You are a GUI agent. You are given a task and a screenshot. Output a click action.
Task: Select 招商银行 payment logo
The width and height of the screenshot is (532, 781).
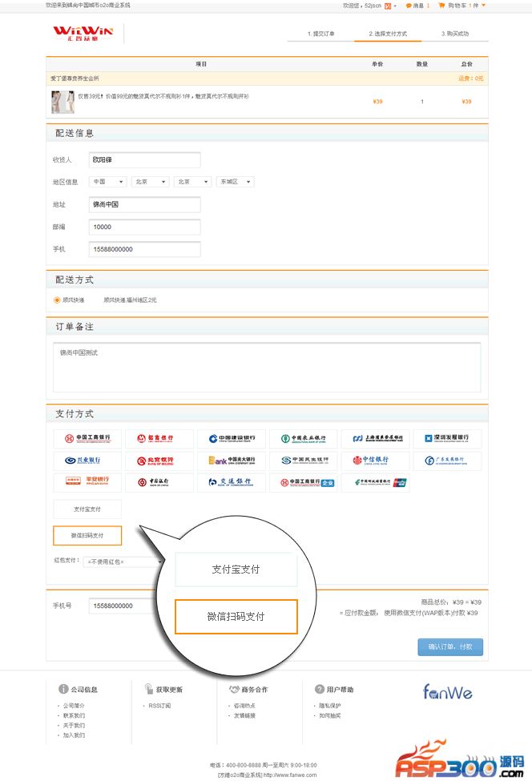point(159,439)
